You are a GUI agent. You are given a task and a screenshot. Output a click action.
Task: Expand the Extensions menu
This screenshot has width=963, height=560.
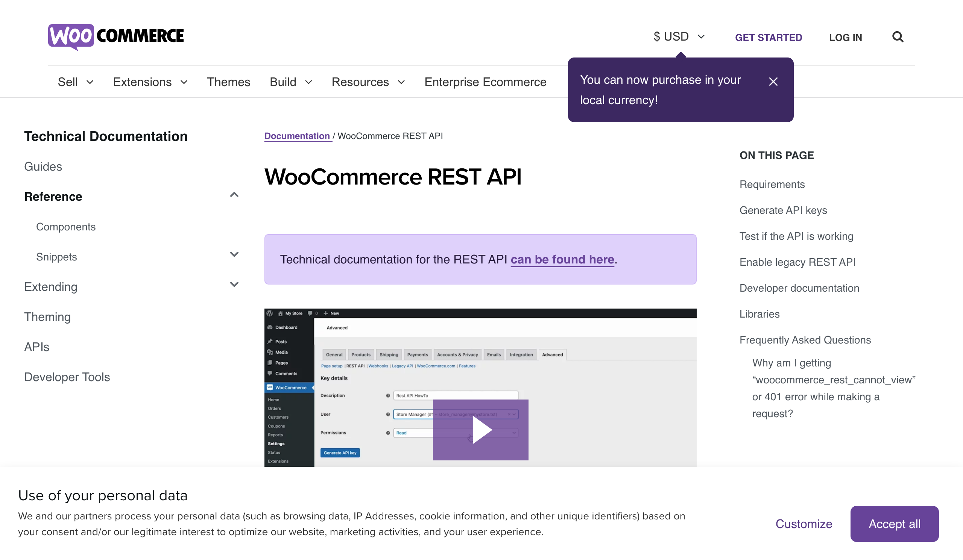click(x=150, y=82)
